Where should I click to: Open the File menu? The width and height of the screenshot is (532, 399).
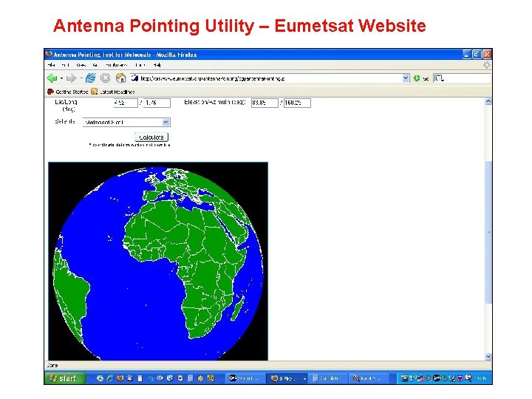coord(52,65)
